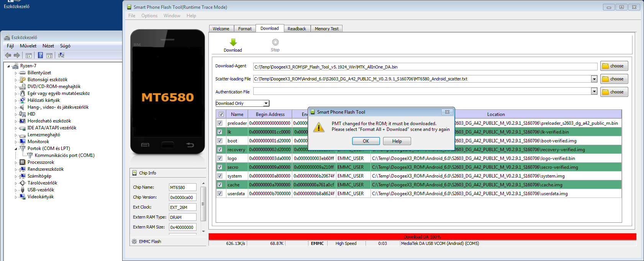Open the Scatter-loading File dropdown arrow

(594, 79)
